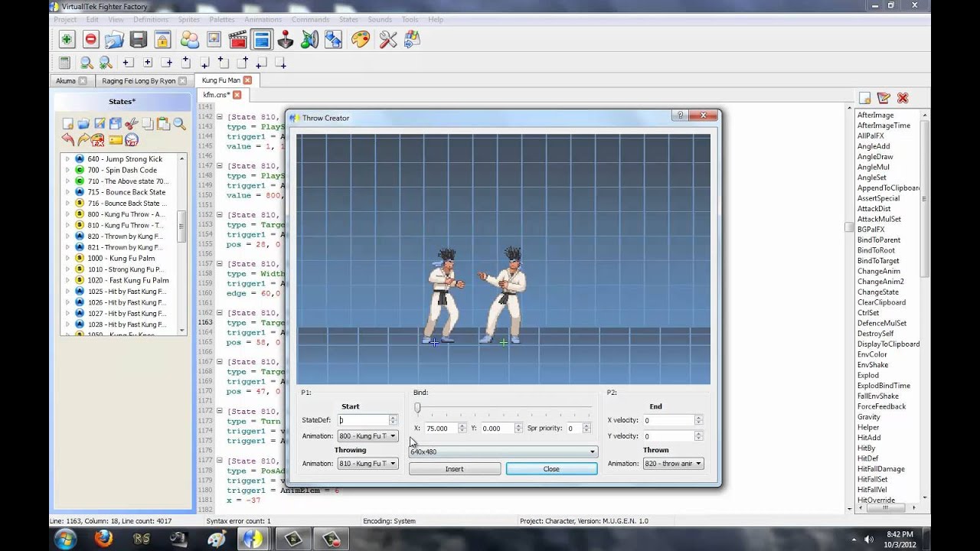
Task: Click the red X delete icon above controller list
Action: [x=903, y=98]
